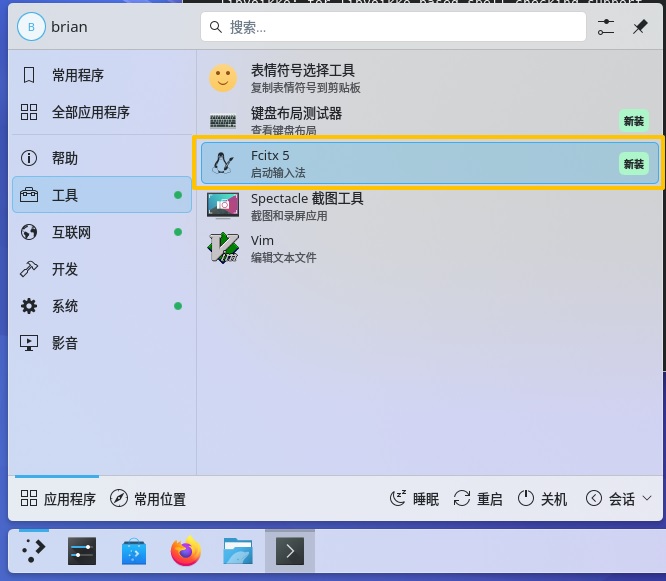The width and height of the screenshot is (666, 581).
Task: Launch 键盘布局测试器 keyboard layout tester
Action: 430,121
